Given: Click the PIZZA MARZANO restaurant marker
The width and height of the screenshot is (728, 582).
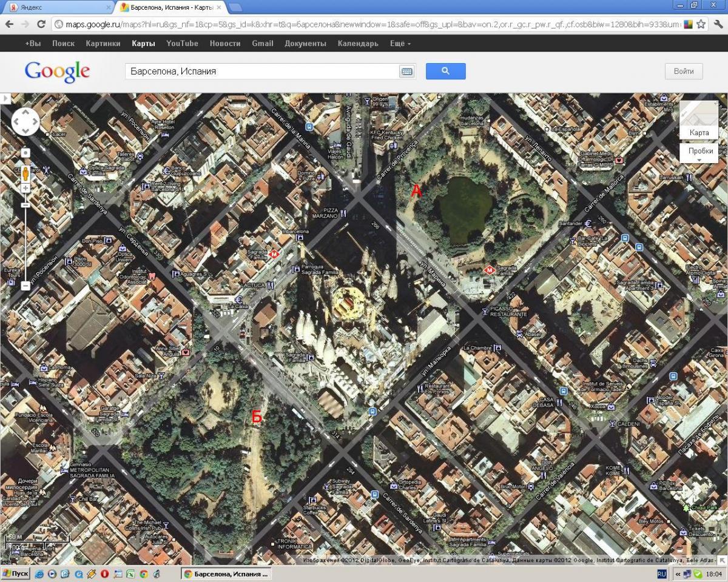Looking at the screenshot, I should 343,213.
